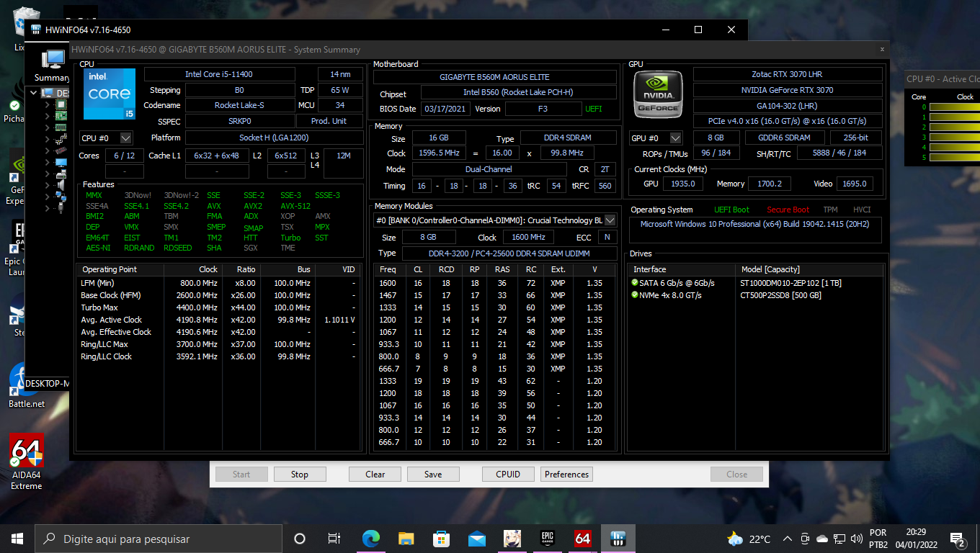Click the Core 3 clock bar
980x553 pixels.
[x=954, y=137]
